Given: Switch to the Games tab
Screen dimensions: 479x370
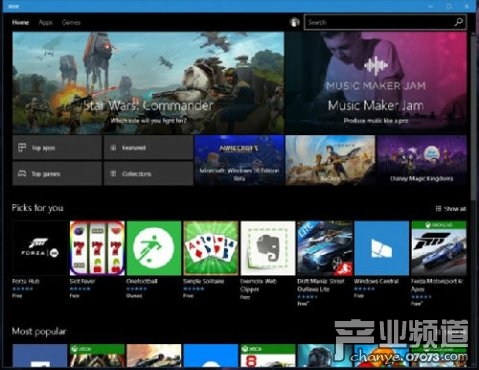Looking at the screenshot, I should [71, 23].
